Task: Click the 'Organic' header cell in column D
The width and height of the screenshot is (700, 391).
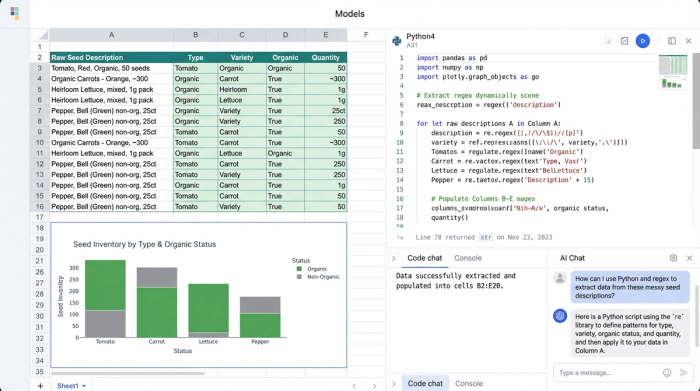Action: pyautogui.click(x=285, y=58)
